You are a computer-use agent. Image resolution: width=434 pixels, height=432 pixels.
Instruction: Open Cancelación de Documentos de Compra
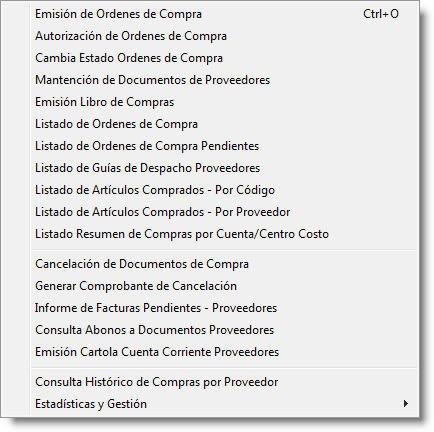click(225, 264)
